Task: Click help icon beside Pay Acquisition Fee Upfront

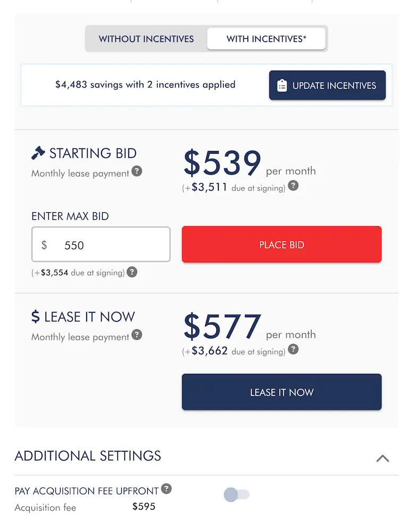Action: coord(166,489)
